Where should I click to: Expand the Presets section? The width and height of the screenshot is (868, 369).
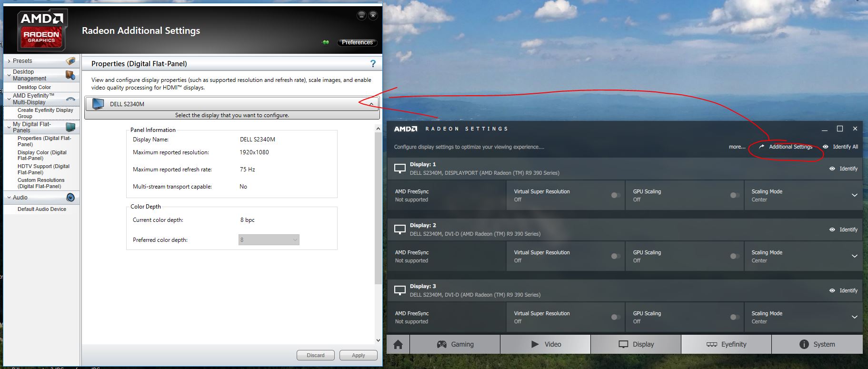pos(9,61)
